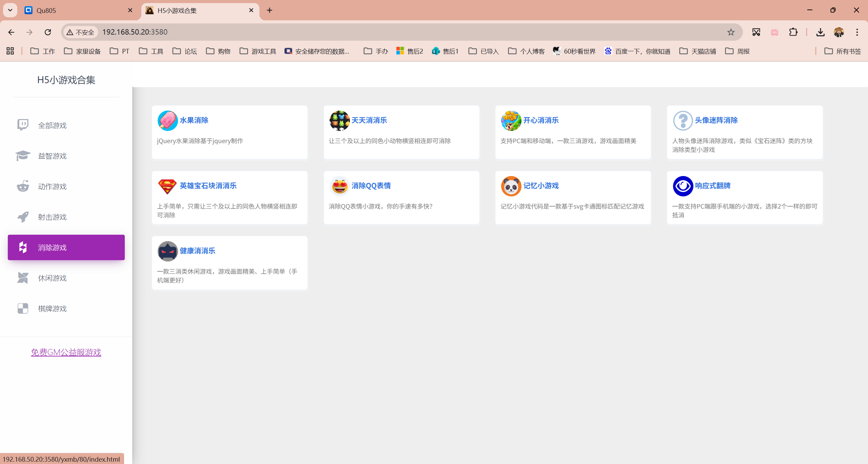Open the browser extensions puzzle icon
The width and height of the screenshot is (868, 464).
793,32
